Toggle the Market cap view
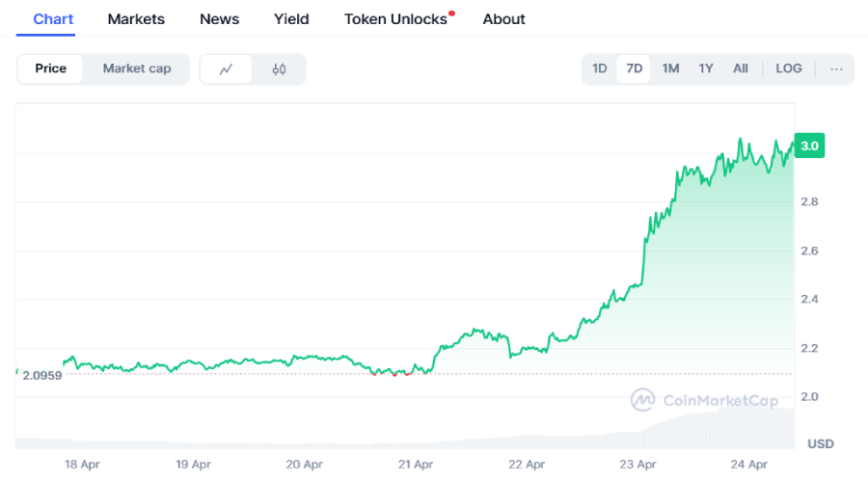The image size is (868, 482). point(137,68)
